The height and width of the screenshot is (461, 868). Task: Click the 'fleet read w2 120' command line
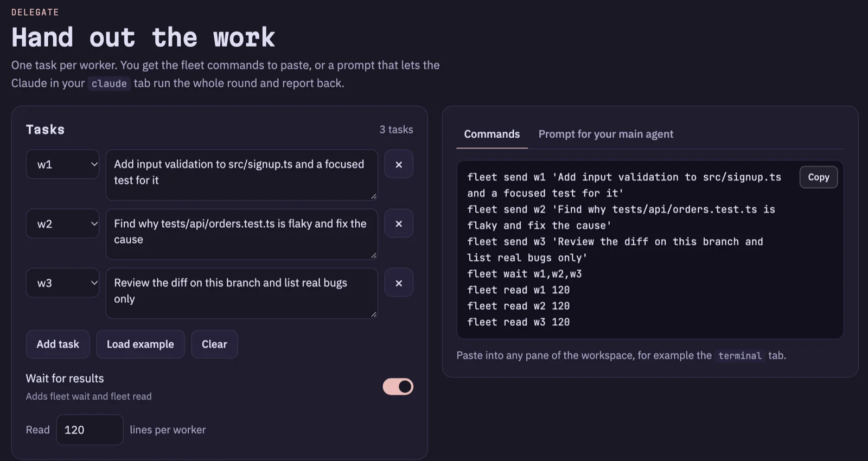[x=518, y=306]
